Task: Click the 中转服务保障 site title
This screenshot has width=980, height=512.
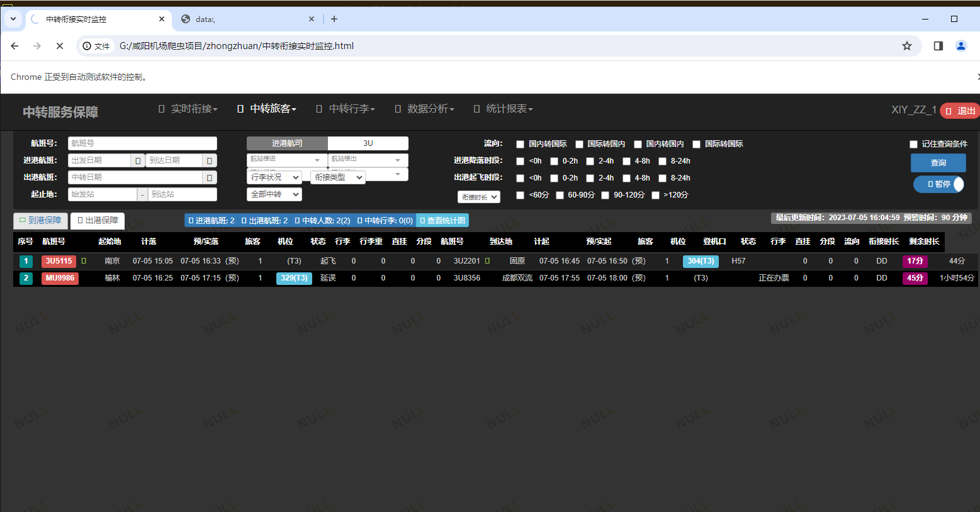Action: (60, 112)
